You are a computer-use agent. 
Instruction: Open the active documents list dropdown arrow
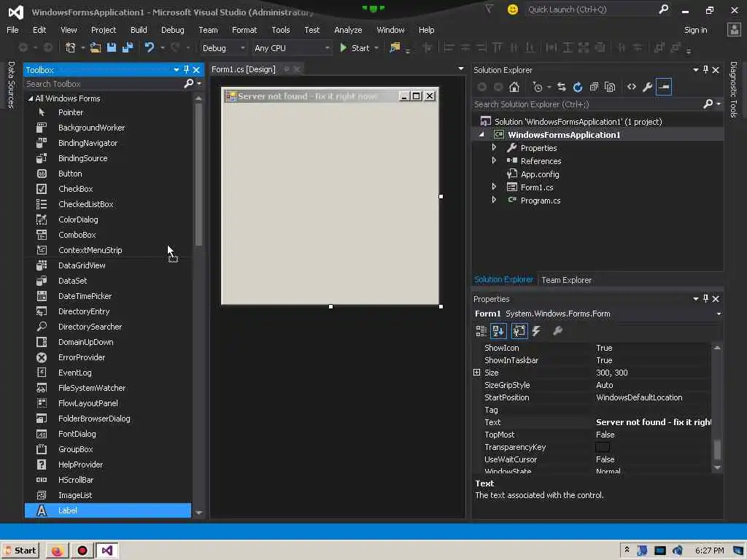[461, 69]
